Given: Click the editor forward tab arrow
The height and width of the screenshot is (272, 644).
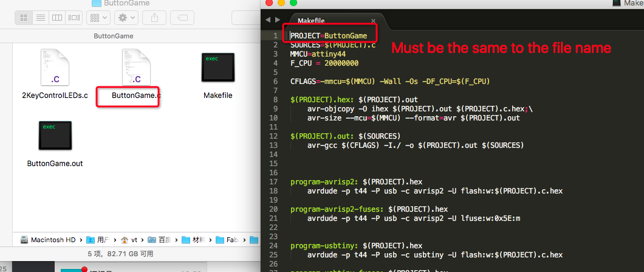Looking at the screenshot, I should [278, 19].
